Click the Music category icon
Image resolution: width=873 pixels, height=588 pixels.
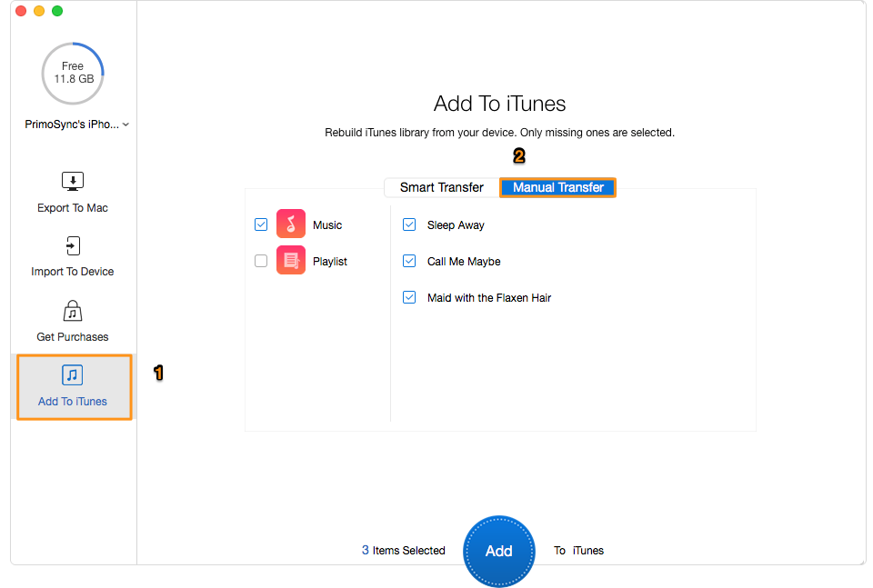tap(291, 224)
